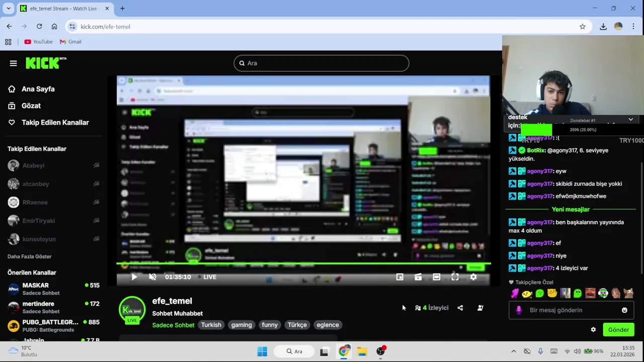Open chat settings gear
The height and width of the screenshot is (362, 644).
(593, 330)
